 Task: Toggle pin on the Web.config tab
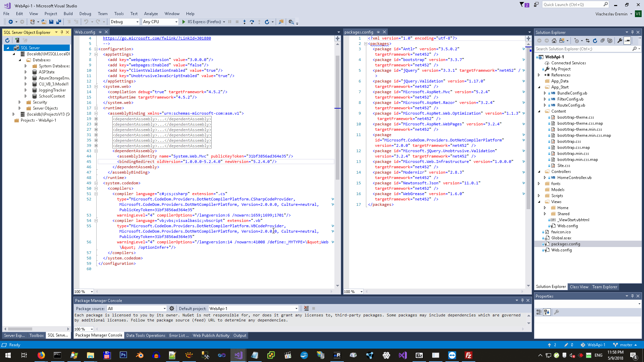tap(100, 32)
